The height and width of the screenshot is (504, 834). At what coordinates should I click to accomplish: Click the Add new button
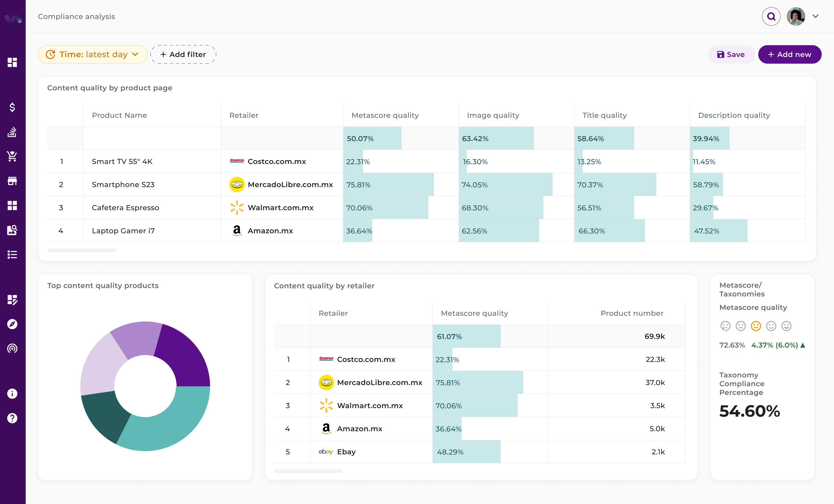[x=790, y=54]
